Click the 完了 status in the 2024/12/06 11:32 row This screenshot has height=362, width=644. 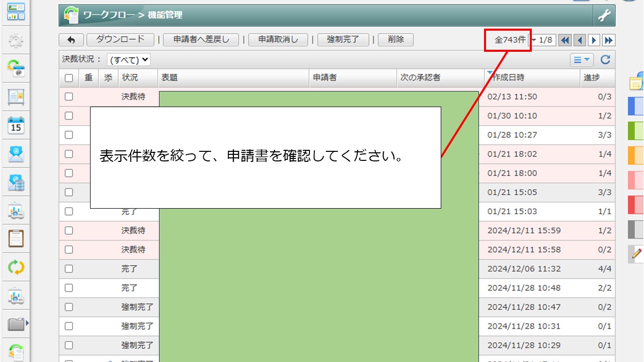[129, 268]
